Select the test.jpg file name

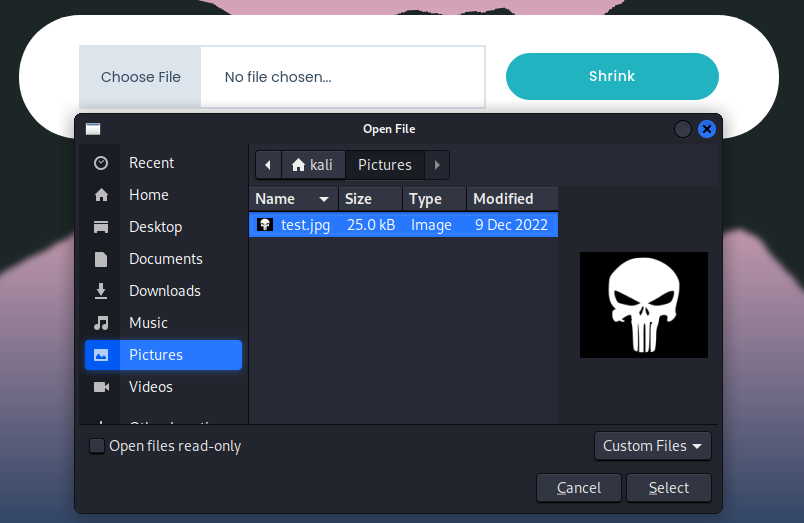[x=306, y=225]
